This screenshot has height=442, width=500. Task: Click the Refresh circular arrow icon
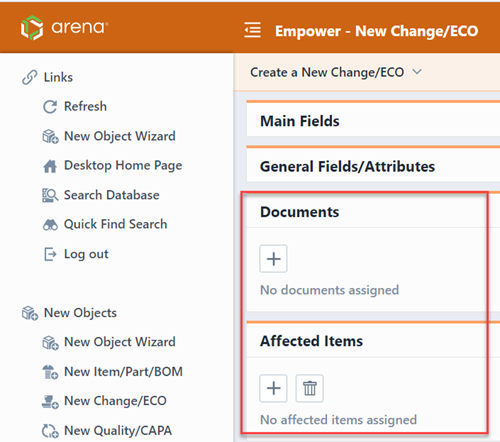[x=50, y=107]
